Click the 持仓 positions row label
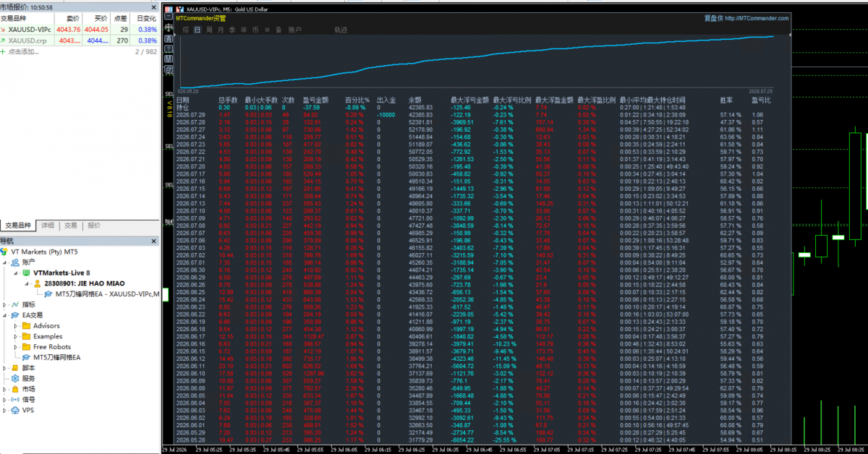The height and width of the screenshot is (454, 868). 182,107
